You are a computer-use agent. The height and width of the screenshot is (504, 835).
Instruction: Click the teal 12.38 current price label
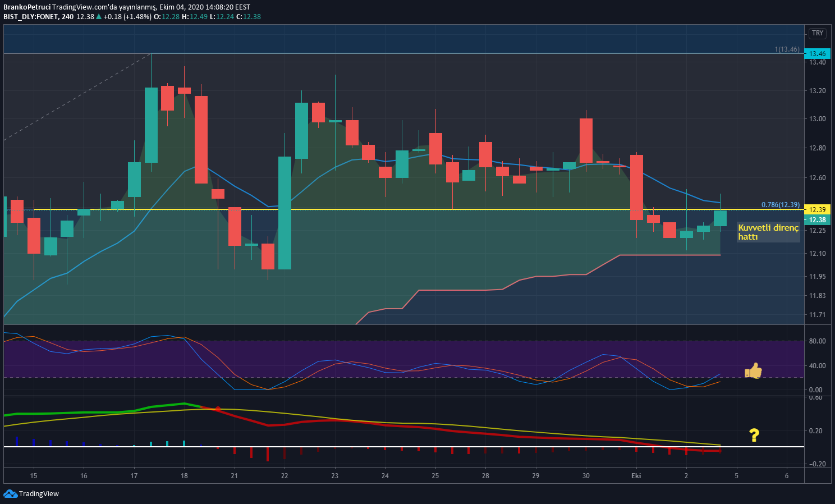click(817, 220)
